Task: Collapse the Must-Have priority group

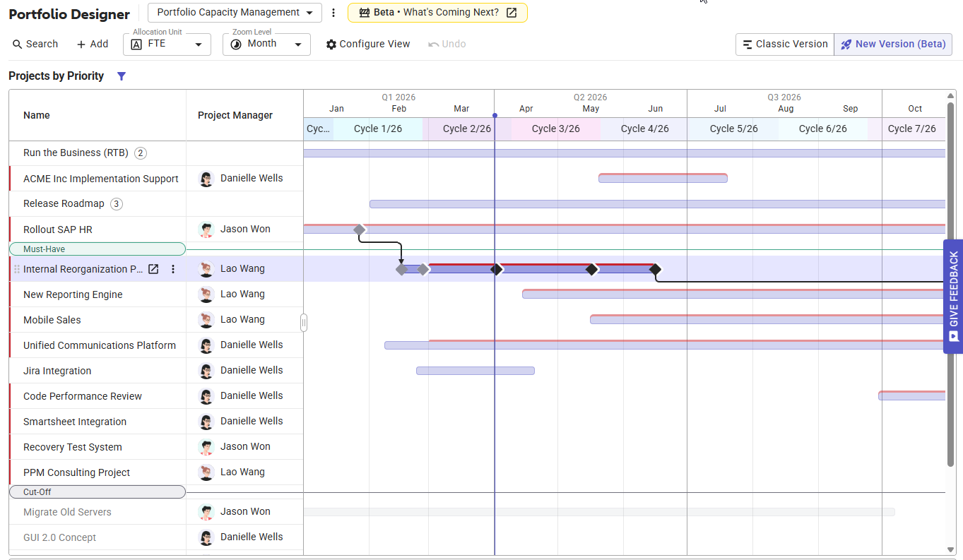Action: point(97,249)
